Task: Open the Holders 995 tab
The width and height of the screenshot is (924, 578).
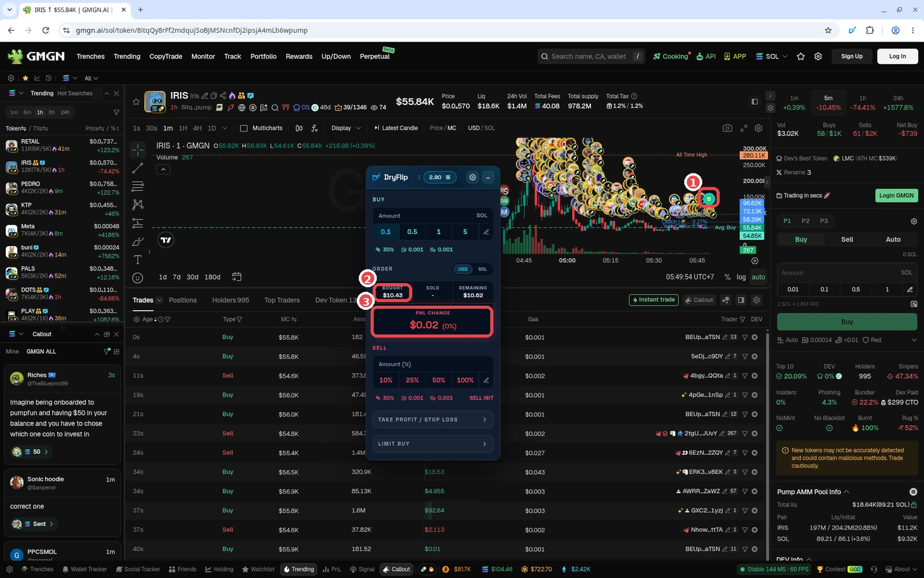Action: point(230,301)
